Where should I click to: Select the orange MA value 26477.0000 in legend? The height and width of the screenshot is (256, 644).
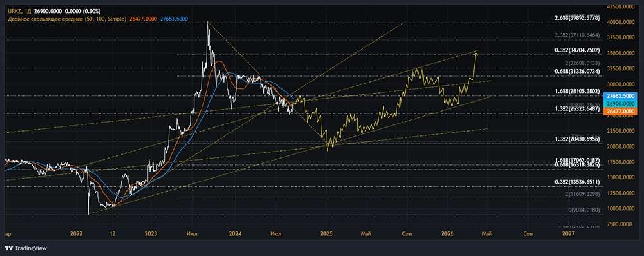(143, 18)
